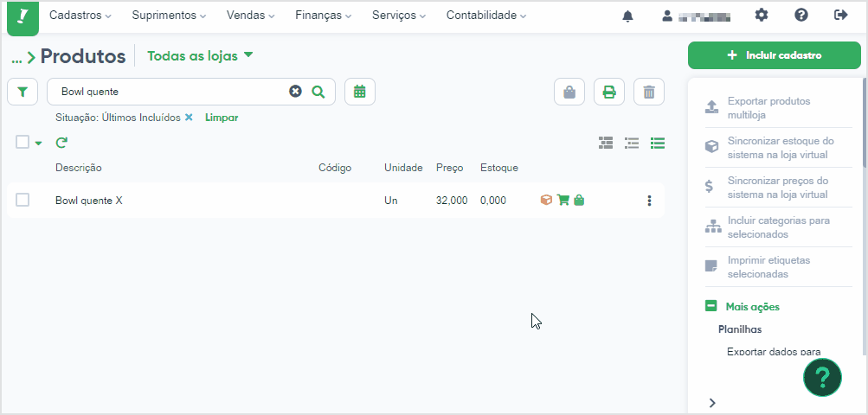Screen dimensions: 868x415
Task: Click the orange box icon on Bowl quente X
Action: point(546,201)
